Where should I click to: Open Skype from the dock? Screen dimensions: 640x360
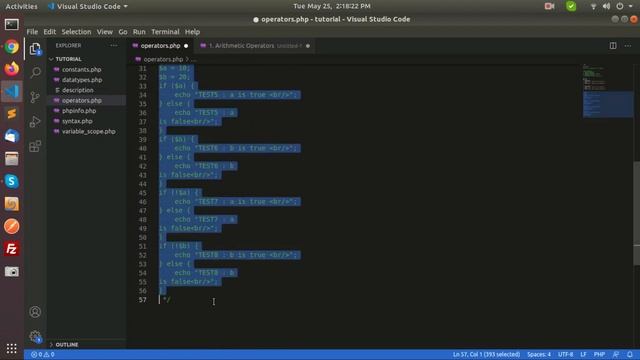pyautogui.click(x=11, y=181)
